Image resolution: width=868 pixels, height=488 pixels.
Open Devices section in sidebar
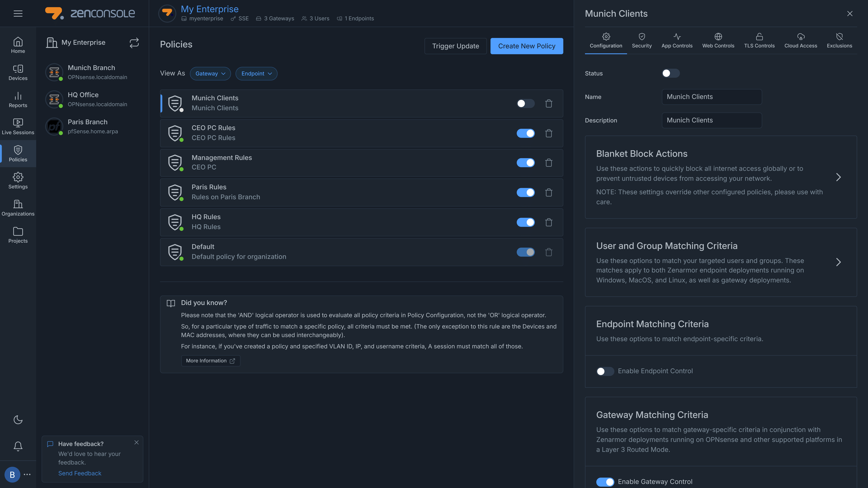pyautogui.click(x=18, y=72)
